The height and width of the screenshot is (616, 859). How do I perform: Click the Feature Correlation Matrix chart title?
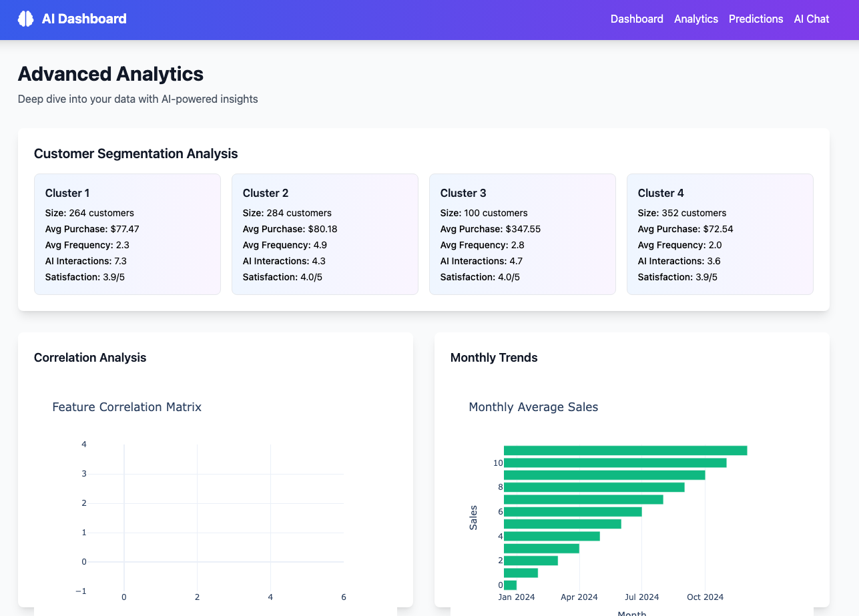tap(127, 407)
